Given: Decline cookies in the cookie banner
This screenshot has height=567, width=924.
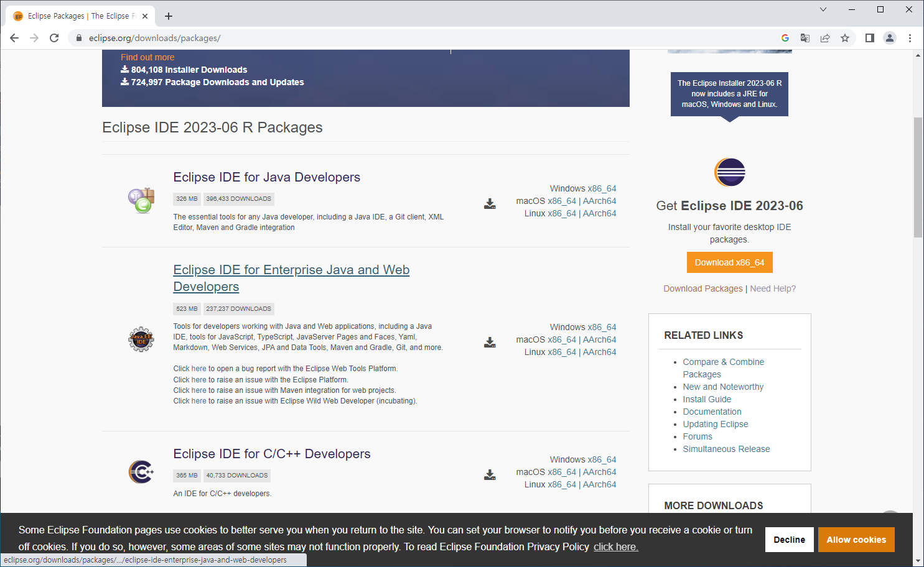Looking at the screenshot, I should point(789,540).
